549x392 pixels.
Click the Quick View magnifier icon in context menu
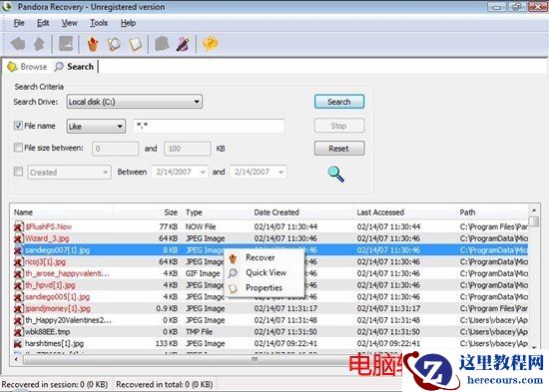(x=233, y=273)
